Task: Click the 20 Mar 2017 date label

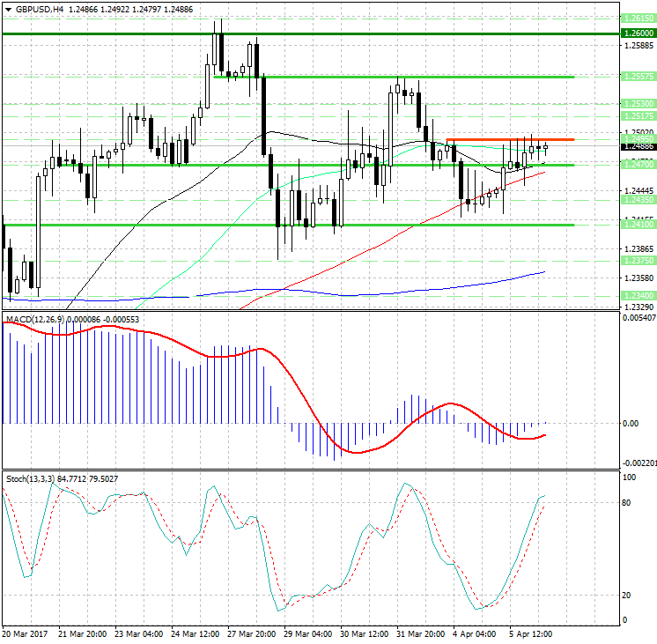Action: (24, 633)
